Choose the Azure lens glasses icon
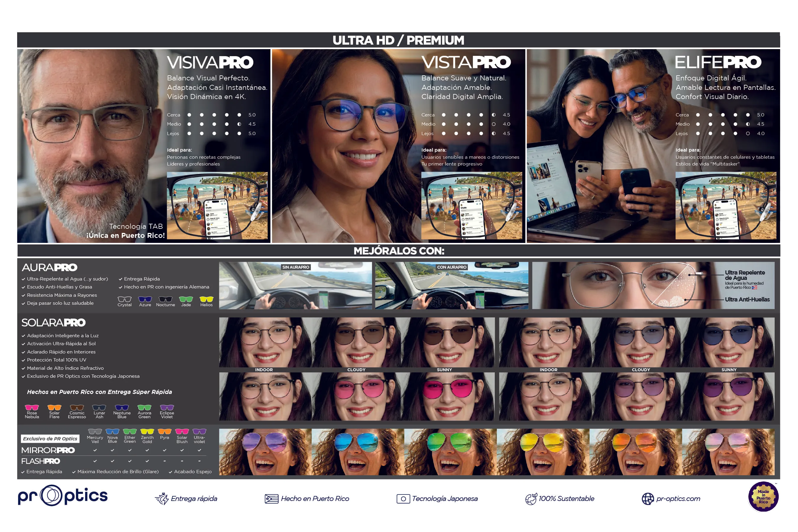The width and height of the screenshot is (798, 532). click(145, 299)
